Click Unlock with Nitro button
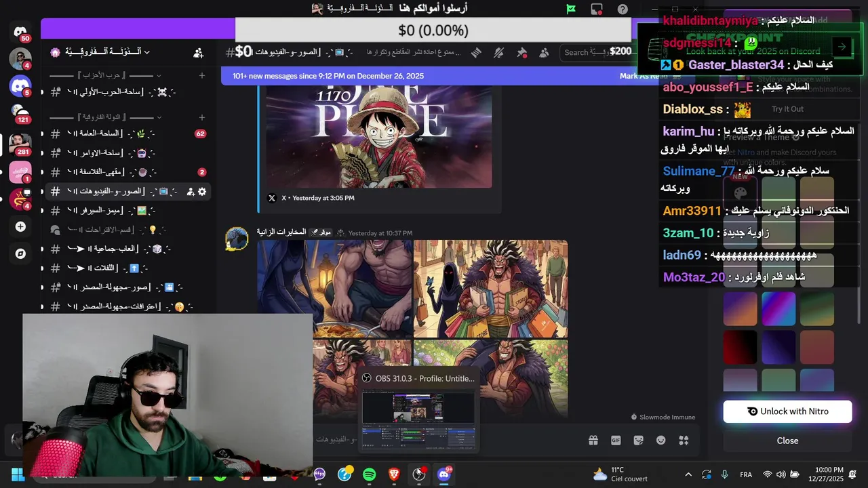Viewport: 868px width, 488px height. (787, 411)
